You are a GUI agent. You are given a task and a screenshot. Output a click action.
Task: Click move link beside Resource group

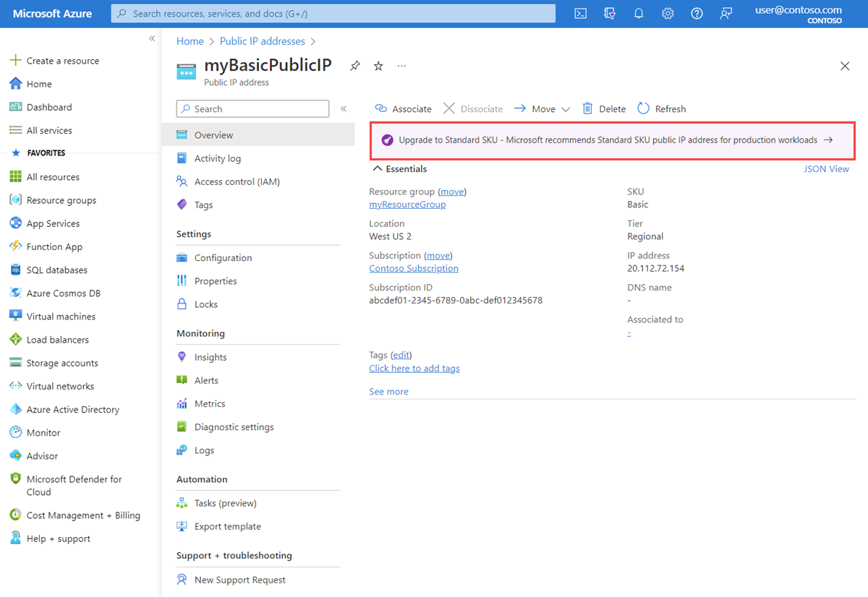[x=452, y=192]
